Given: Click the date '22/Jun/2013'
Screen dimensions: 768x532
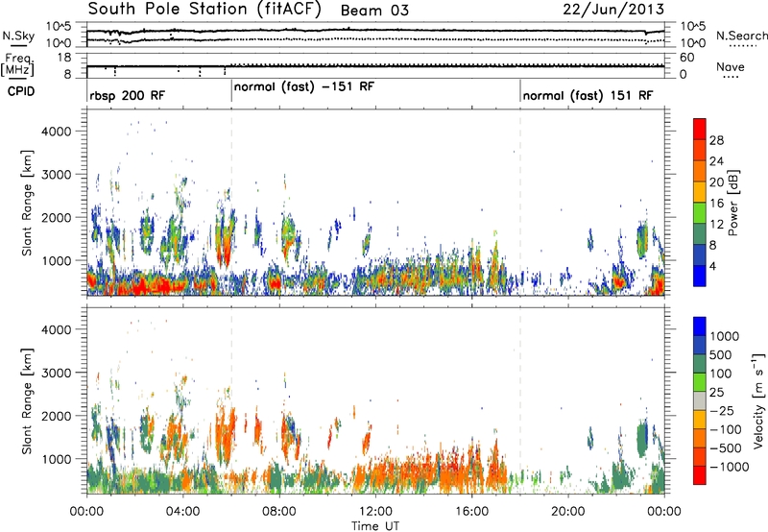Looking at the screenshot, I should [x=613, y=10].
